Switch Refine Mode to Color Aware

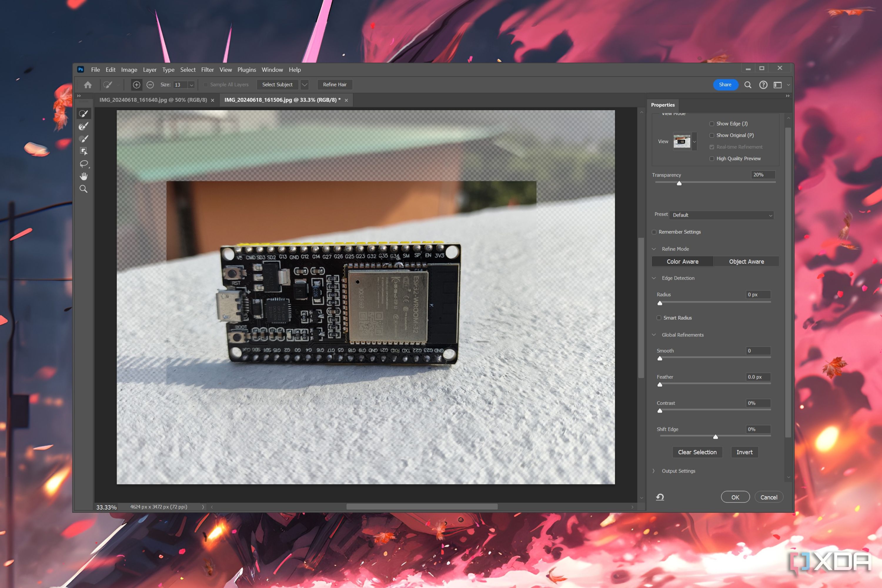[682, 262]
